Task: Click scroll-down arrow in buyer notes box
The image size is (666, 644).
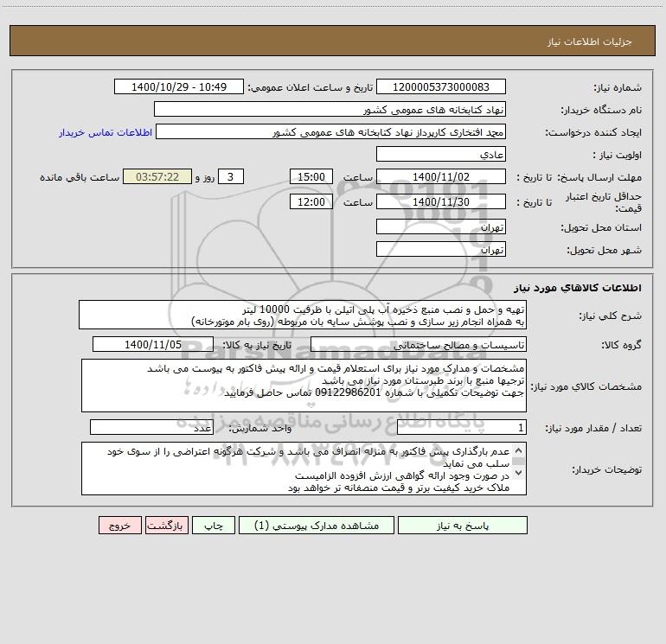Action: [518, 473]
